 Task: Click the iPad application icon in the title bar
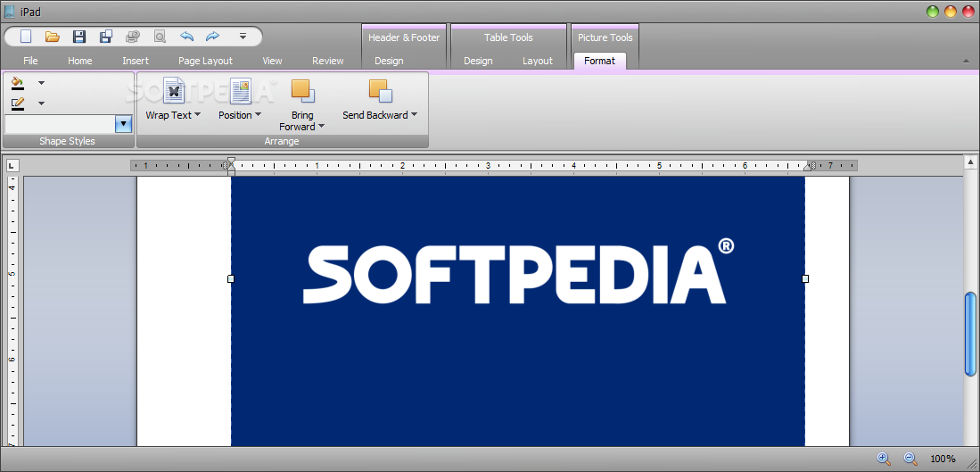[x=10, y=12]
